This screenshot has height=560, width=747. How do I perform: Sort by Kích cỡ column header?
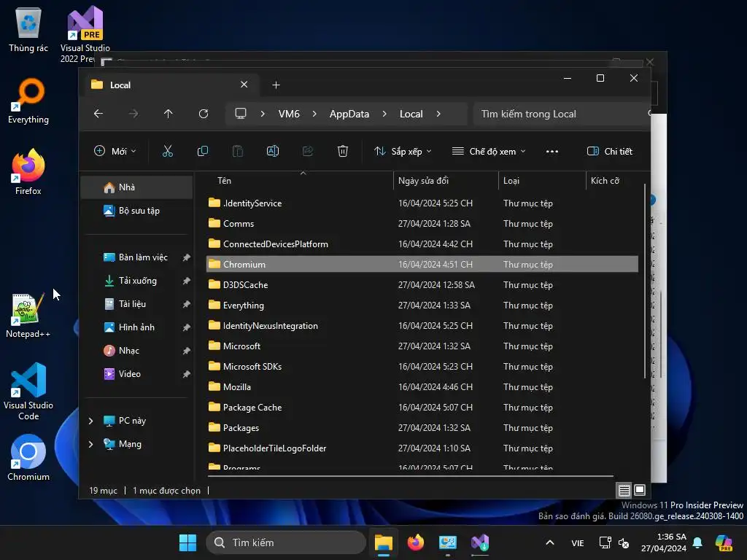(x=612, y=181)
